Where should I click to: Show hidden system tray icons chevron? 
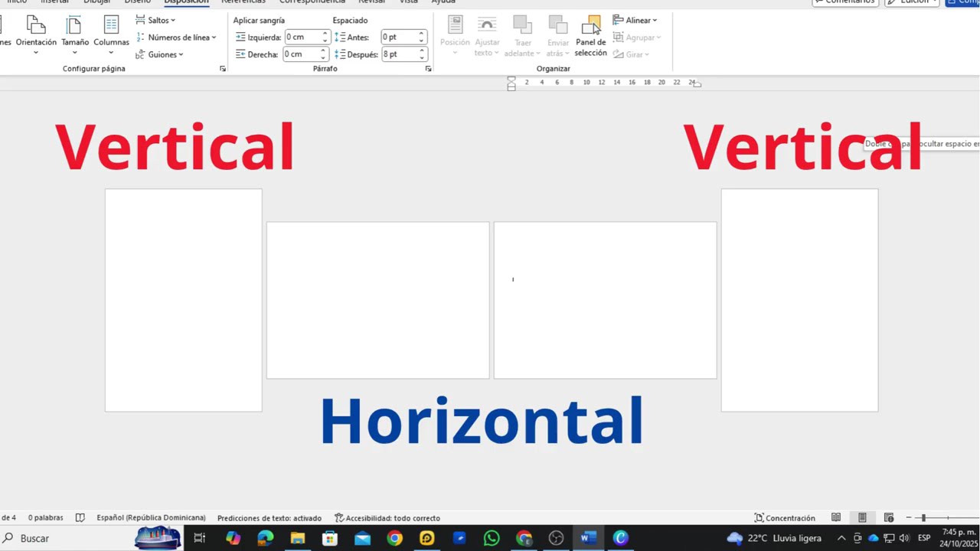tap(841, 539)
